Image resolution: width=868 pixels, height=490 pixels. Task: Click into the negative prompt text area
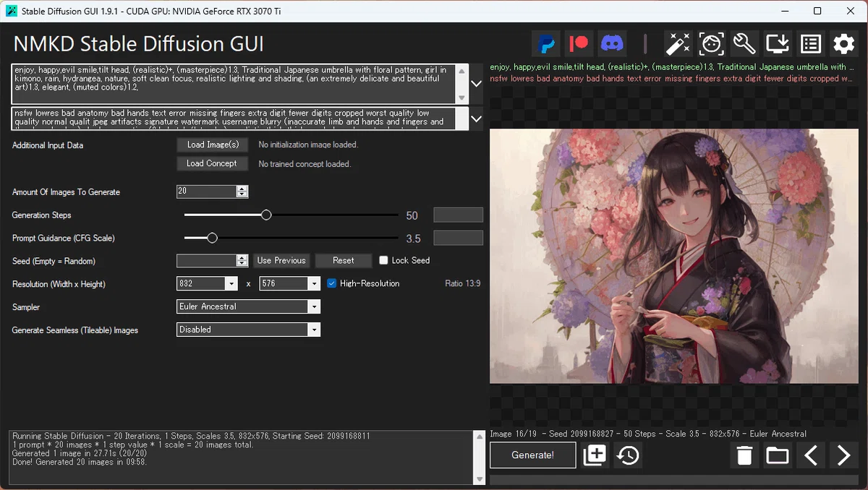point(234,118)
